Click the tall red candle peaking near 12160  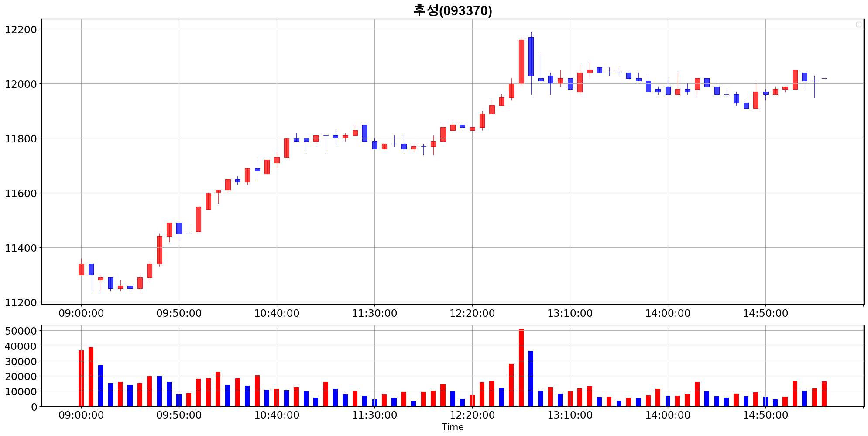click(x=521, y=62)
